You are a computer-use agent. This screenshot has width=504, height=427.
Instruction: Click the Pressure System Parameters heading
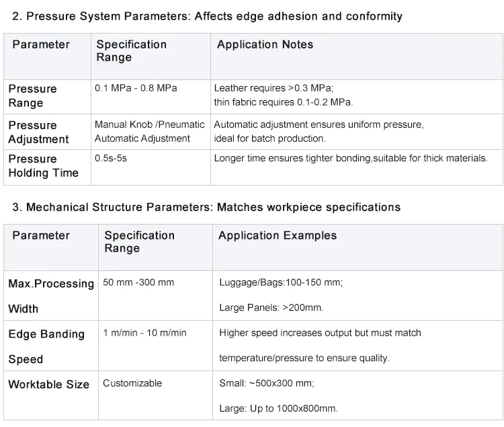[208, 15]
